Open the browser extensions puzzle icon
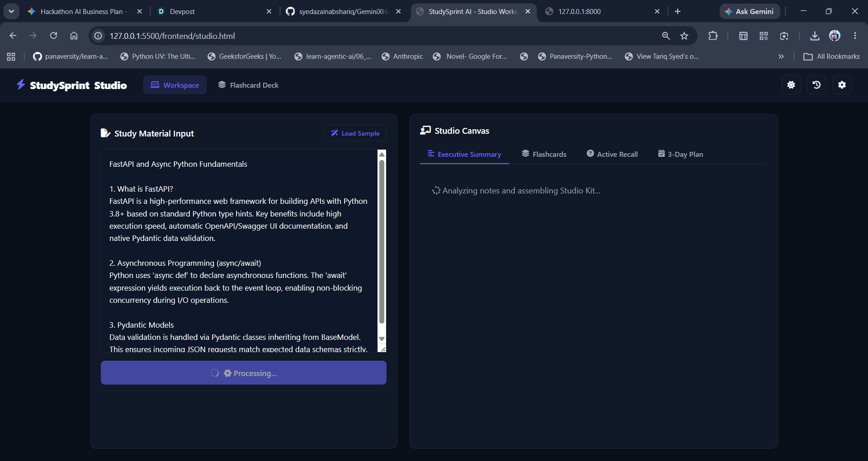 pos(713,36)
